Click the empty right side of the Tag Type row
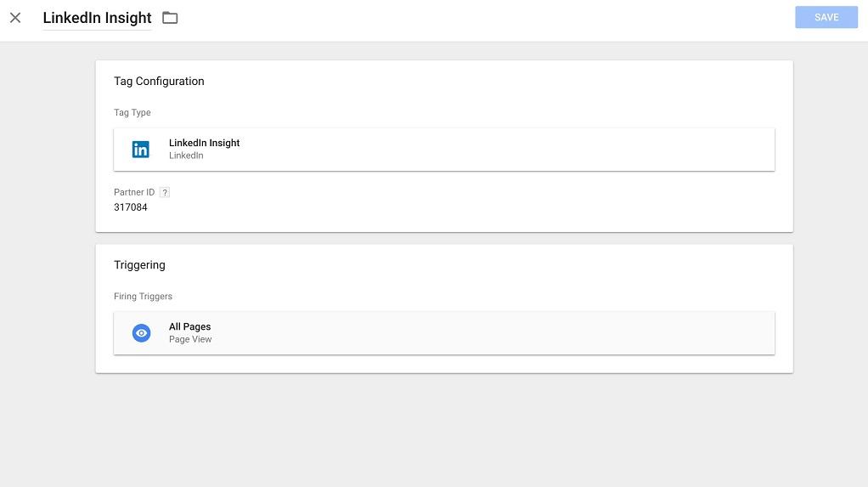Screen dimensions: 868x487 [595, 150]
